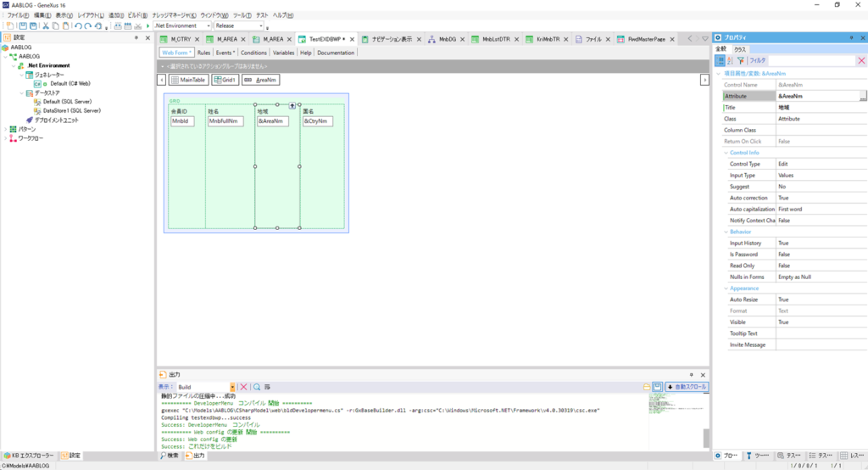Collapse the .Net Environment tree node
The image size is (868, 470).
14,65
